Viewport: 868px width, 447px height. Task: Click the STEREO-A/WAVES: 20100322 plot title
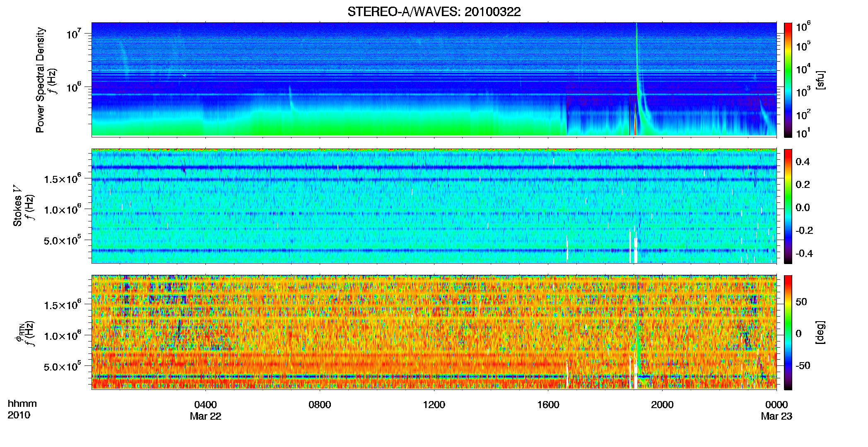(x=434, y=12)
